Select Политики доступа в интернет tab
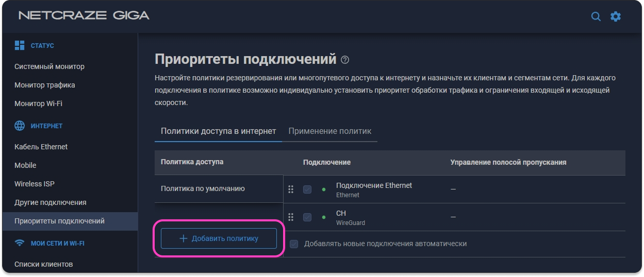The image size is (644, 277). pyautogui.click(x=218, y=131)
